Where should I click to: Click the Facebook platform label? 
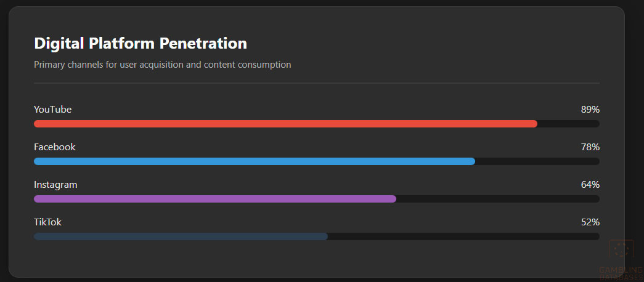tap(54, 147)
